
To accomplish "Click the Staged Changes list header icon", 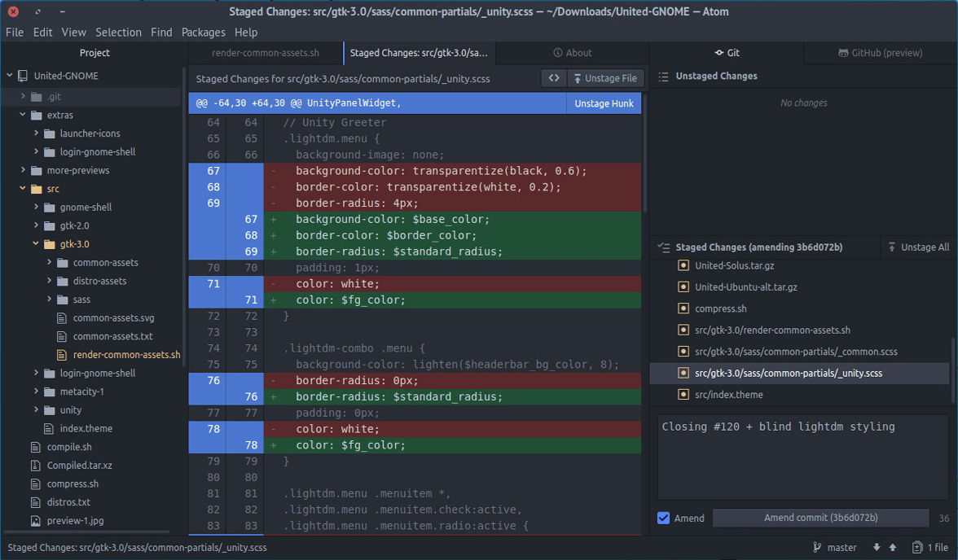I will pyautogui.click(x=663, y=247).
